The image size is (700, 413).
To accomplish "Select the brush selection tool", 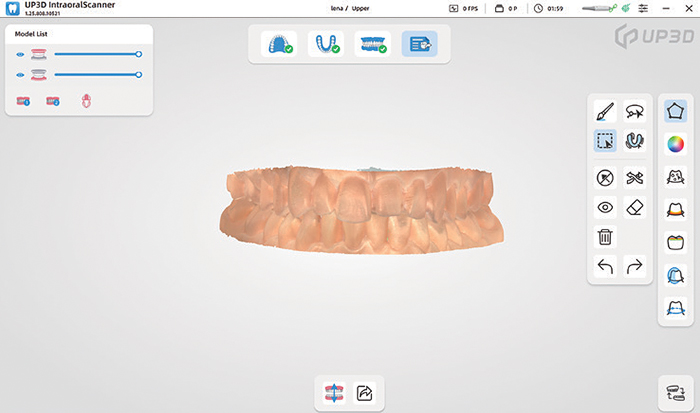I will click(604, 112).
